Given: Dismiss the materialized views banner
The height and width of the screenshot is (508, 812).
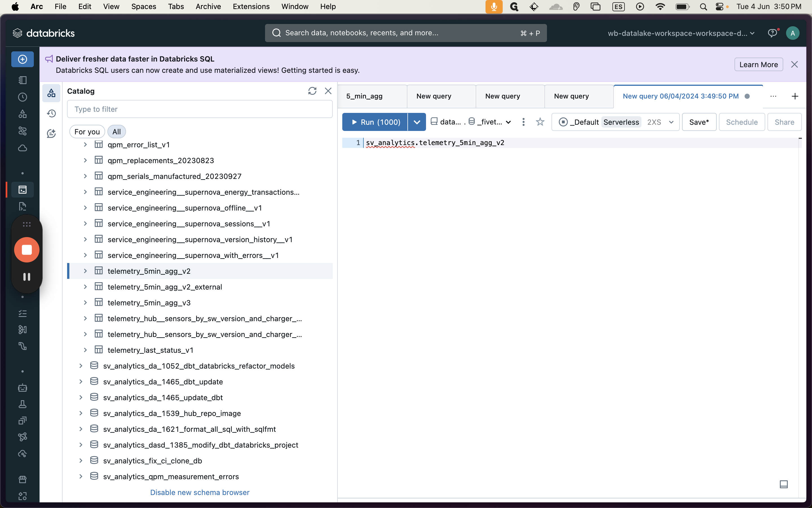Looking at the screenshot, I should (794, 65).
